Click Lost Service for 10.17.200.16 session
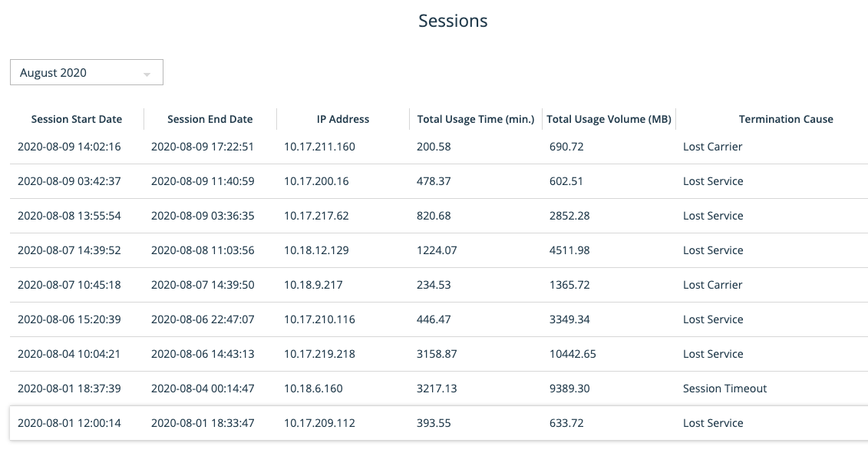 tap(713, 181)
